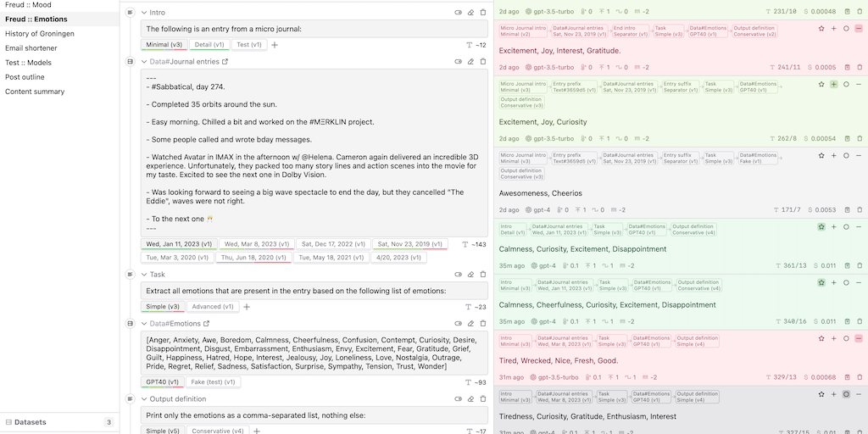Select the Test (v1) intro variant tab
Screen dimensions: 868x434
pyautogui.click(x=249, y=45)
